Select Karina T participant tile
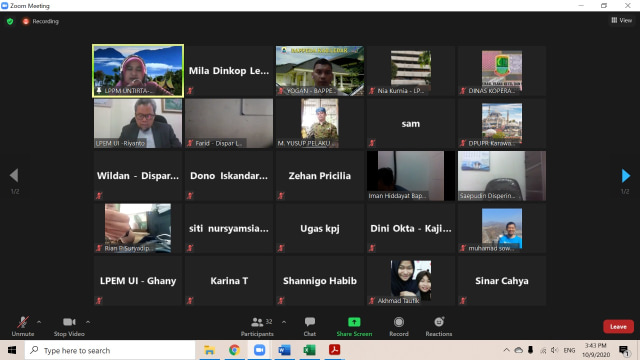The height and width of the screenshot is (360, 640). 229,281
